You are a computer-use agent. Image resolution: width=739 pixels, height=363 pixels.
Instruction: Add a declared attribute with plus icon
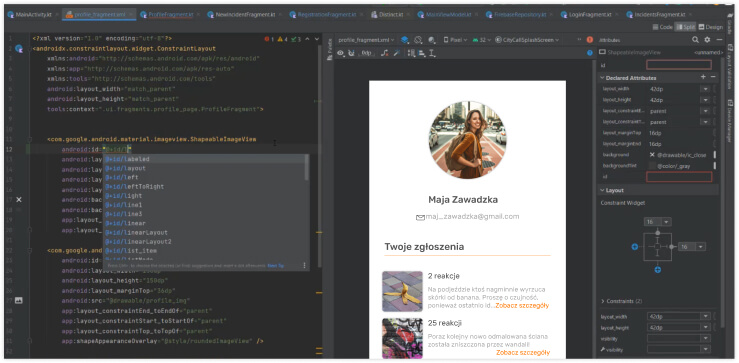tap(703, 77)
